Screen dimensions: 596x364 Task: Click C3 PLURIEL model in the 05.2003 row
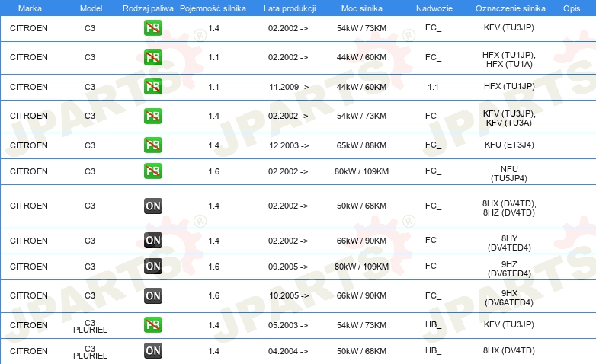click(90, 327)
